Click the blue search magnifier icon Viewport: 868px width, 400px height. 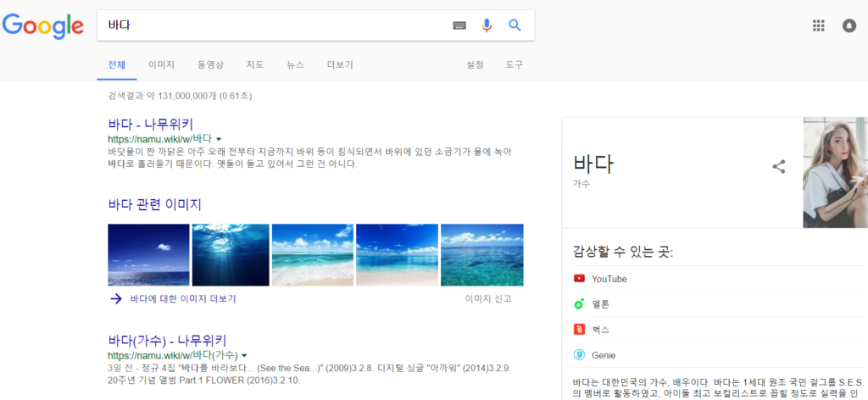coord(515,25)
